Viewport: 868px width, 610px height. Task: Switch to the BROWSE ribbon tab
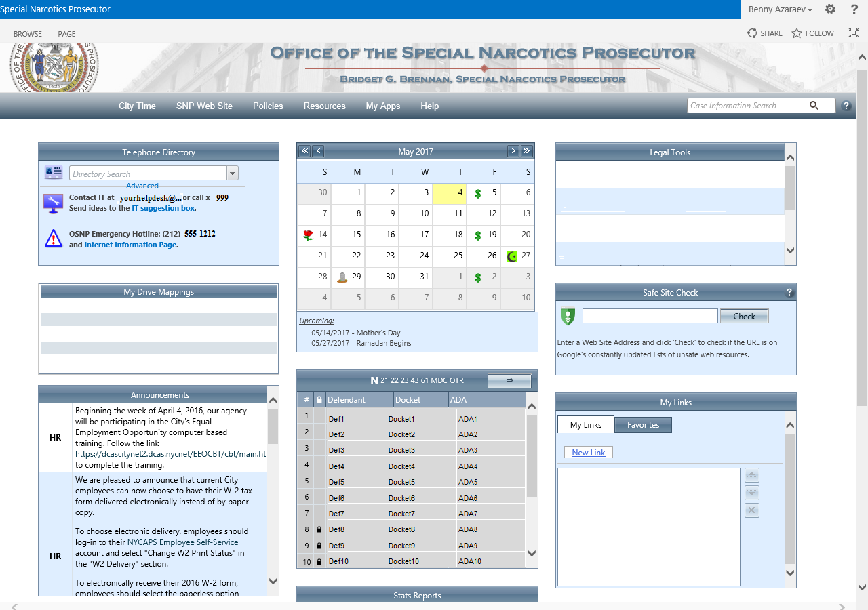click(28, 34)
